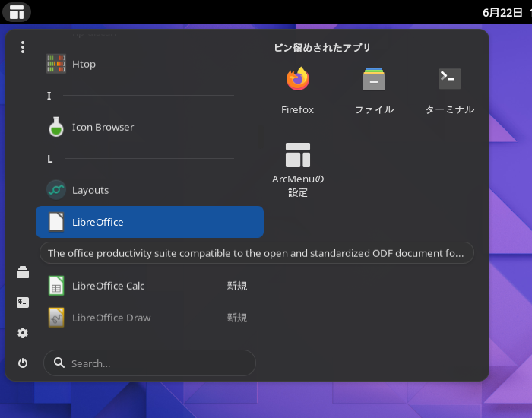Image resolution: width=532 pixels, height=418 pixels.
Task: Click the Layouts app icon
Action: [56, 190]
